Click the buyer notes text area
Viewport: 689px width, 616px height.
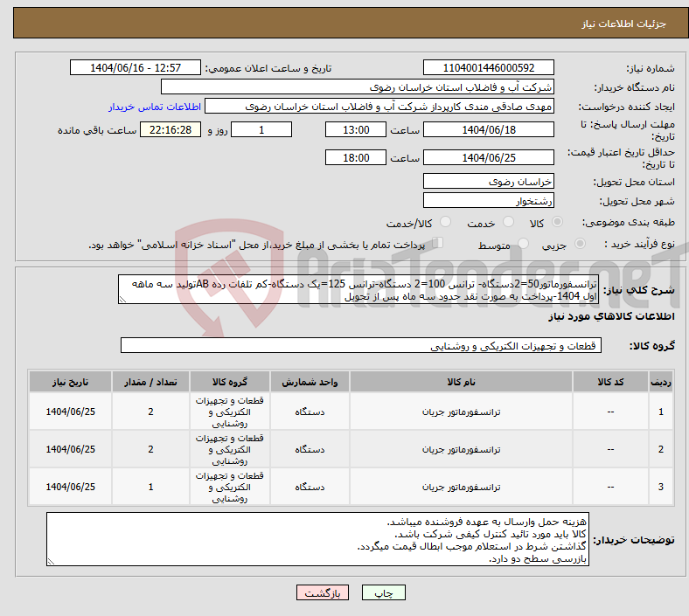point(317,539)
